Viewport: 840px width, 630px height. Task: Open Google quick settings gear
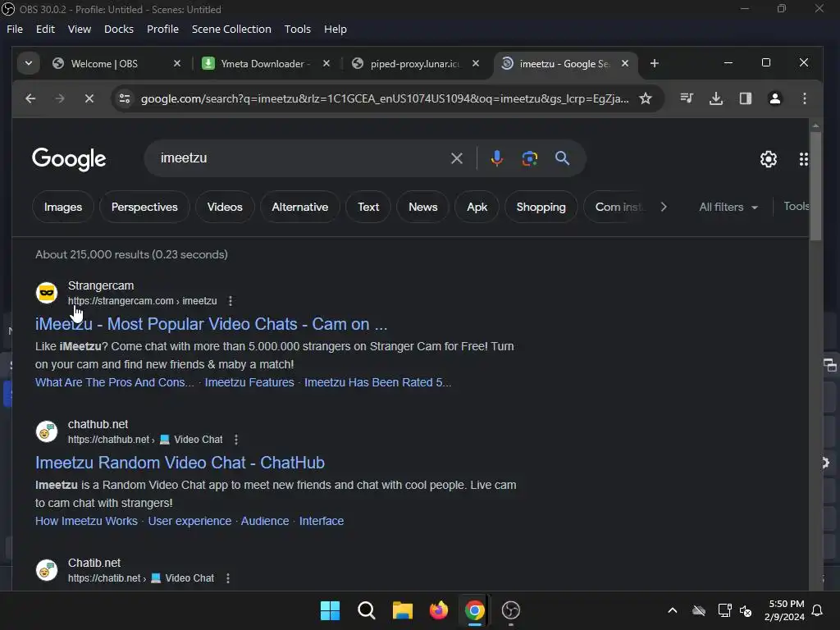coord(768,159)
